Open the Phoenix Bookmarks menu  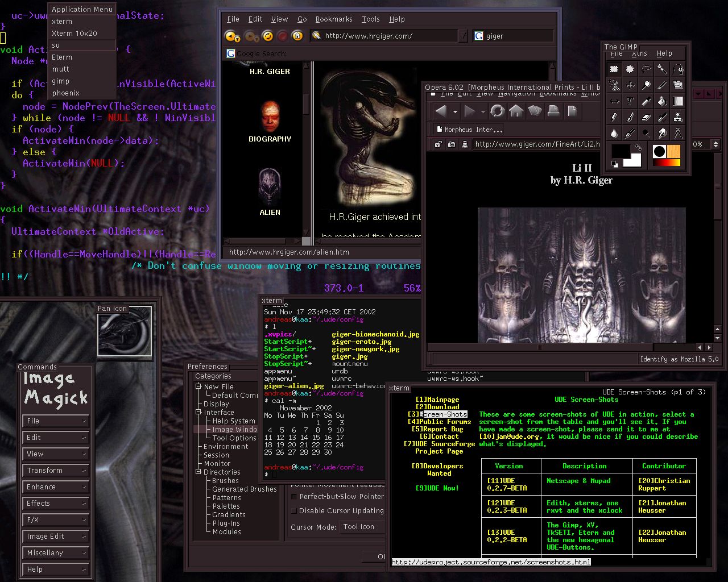(334, 19)
